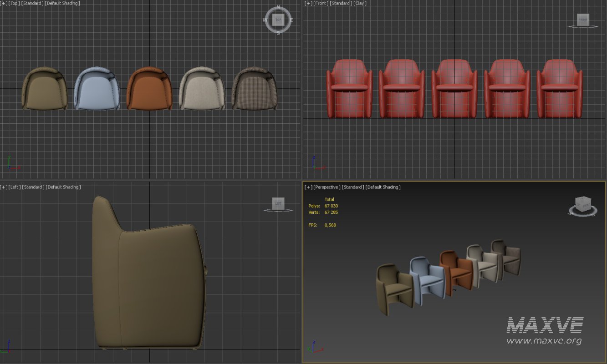Click the ViewCube in the Front viewport
The width and height of the screenshot is (607, 364).
583,20
